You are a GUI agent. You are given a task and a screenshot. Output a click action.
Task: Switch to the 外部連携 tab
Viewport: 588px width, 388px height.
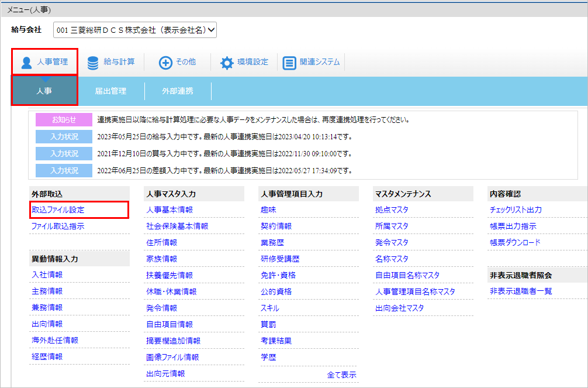click(178, 91)
